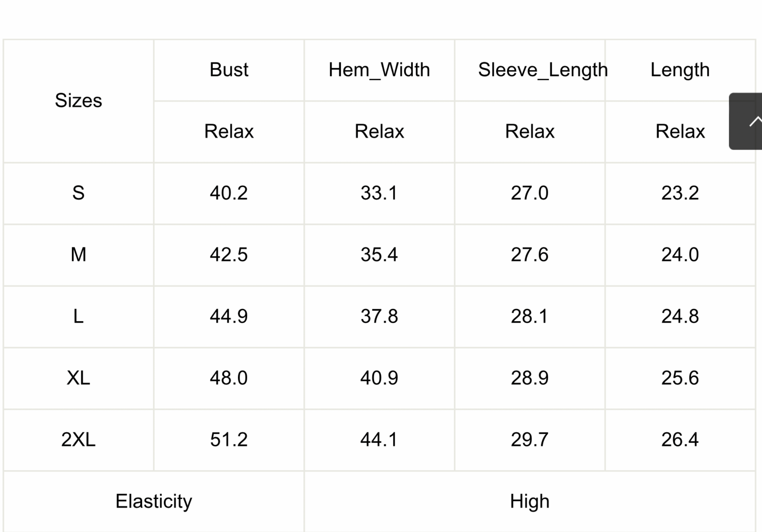This screenshot has width=762, height=532.
Task: Click the High elasticity value
Action: [530, 501]
